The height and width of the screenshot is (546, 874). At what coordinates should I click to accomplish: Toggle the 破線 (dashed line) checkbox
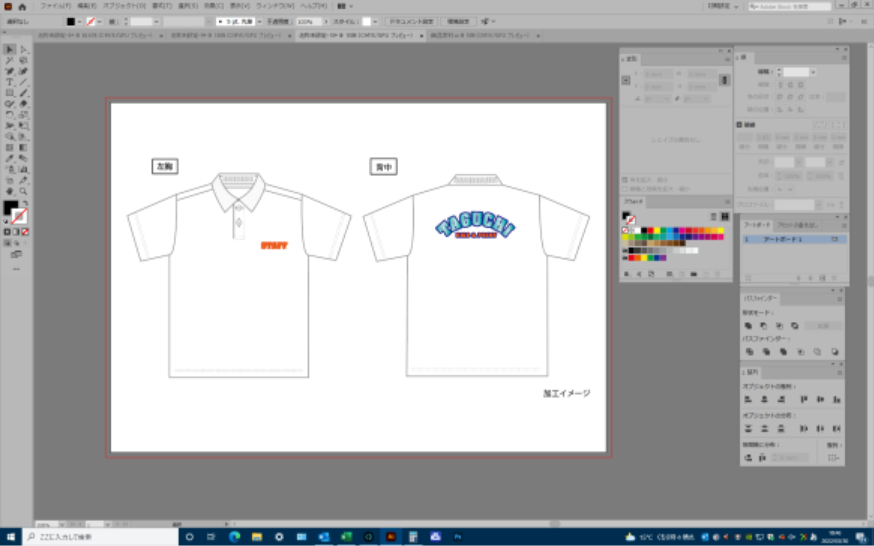point(739,125)
